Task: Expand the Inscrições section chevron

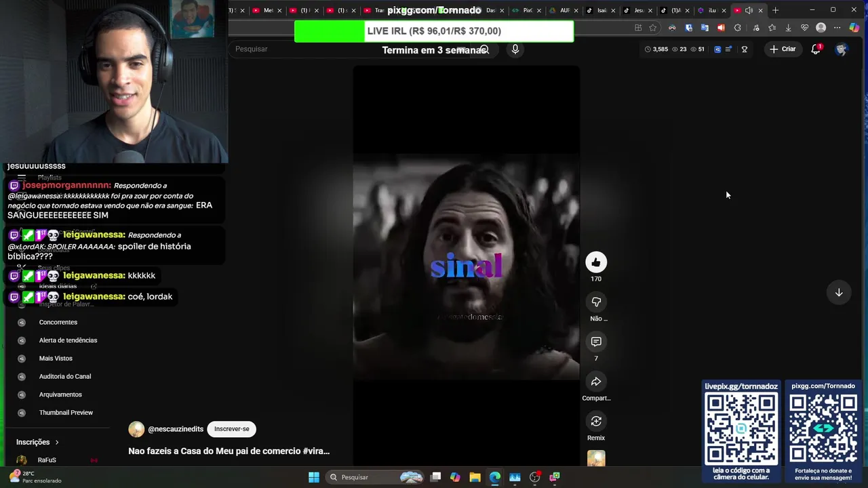Action: click(x=57, y=442)
